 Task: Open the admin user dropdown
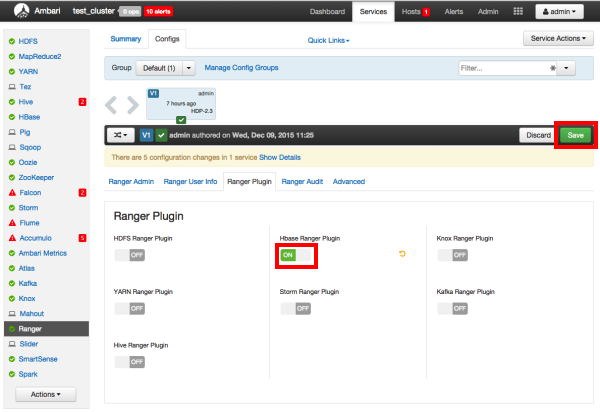[559, 11]
